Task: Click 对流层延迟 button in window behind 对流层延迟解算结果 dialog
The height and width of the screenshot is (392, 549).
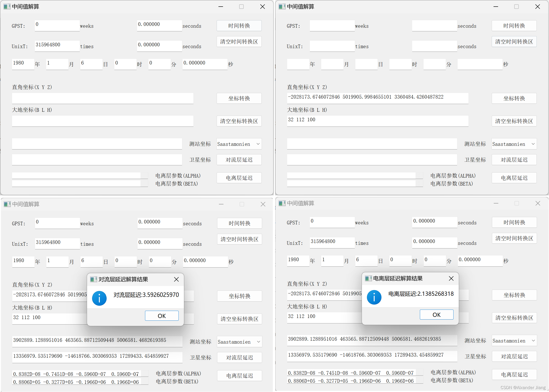Action: coord(239,357)
